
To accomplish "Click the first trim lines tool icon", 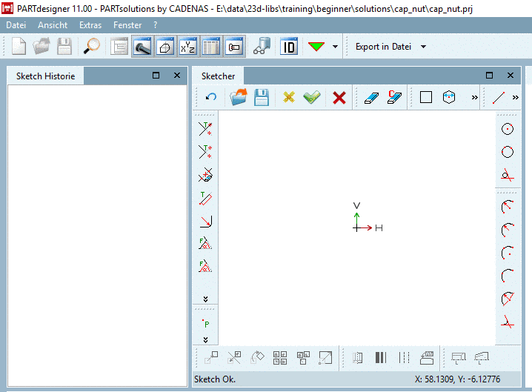I will tap(205, 129).
